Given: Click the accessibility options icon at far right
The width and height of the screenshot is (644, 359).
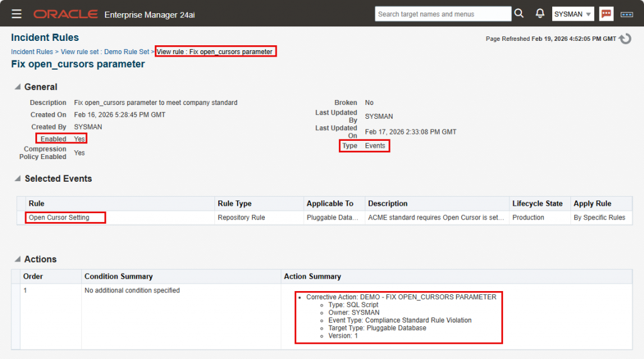Looking at the screenshot, I should click(626, 14).
